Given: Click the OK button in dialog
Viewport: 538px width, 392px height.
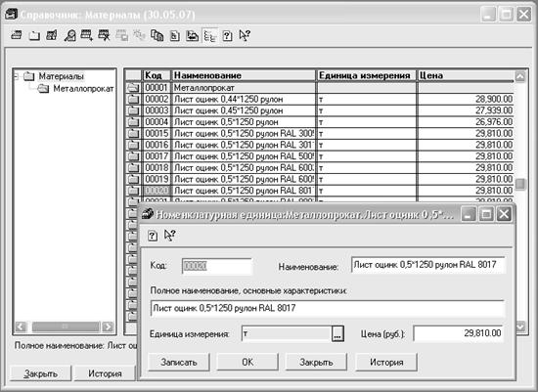Looking at the screenshot, I should coord(247,362).
